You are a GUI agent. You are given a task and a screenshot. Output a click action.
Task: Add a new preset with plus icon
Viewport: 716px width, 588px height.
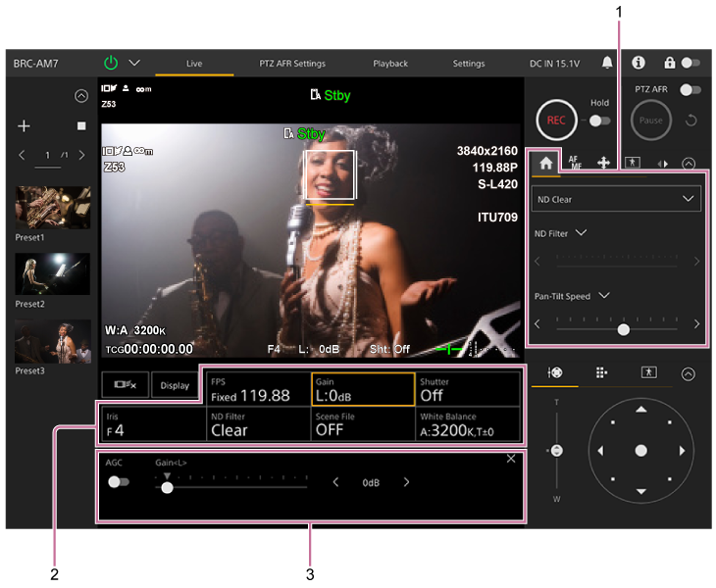tap(25, 126)
